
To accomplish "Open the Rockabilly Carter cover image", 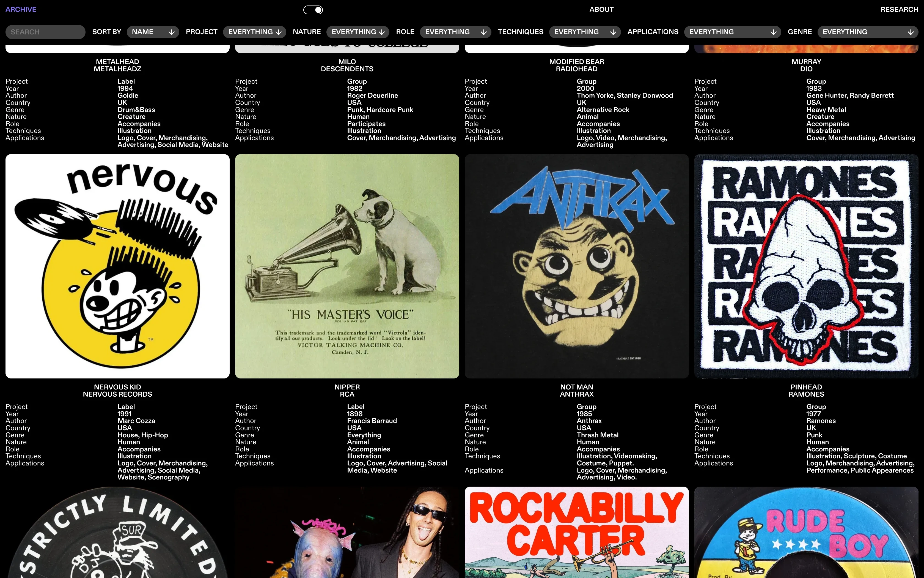I will coord(577,533).
